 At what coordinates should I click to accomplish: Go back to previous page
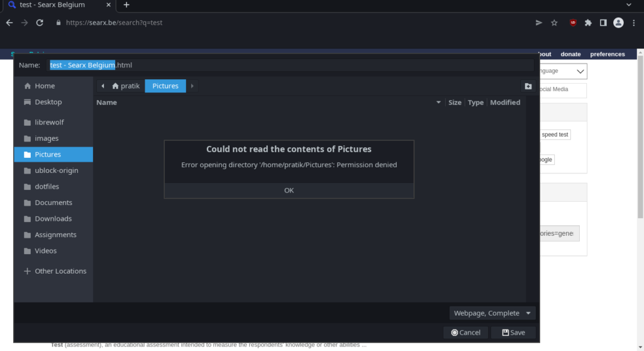pos(9,23)
